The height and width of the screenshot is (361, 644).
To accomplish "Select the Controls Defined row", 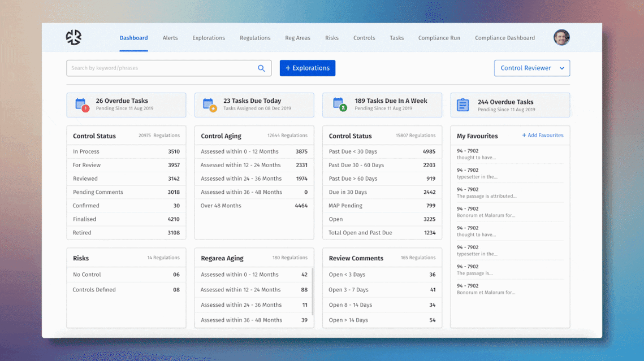I will tap(126, 290).
